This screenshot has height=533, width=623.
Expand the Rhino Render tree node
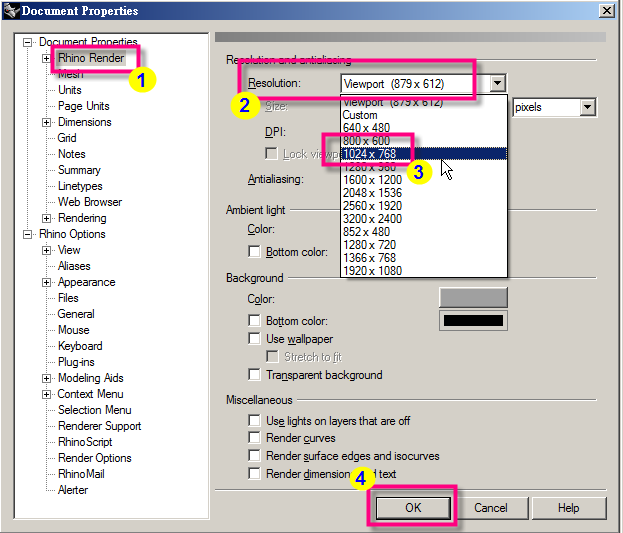click(x=46, y=58)
